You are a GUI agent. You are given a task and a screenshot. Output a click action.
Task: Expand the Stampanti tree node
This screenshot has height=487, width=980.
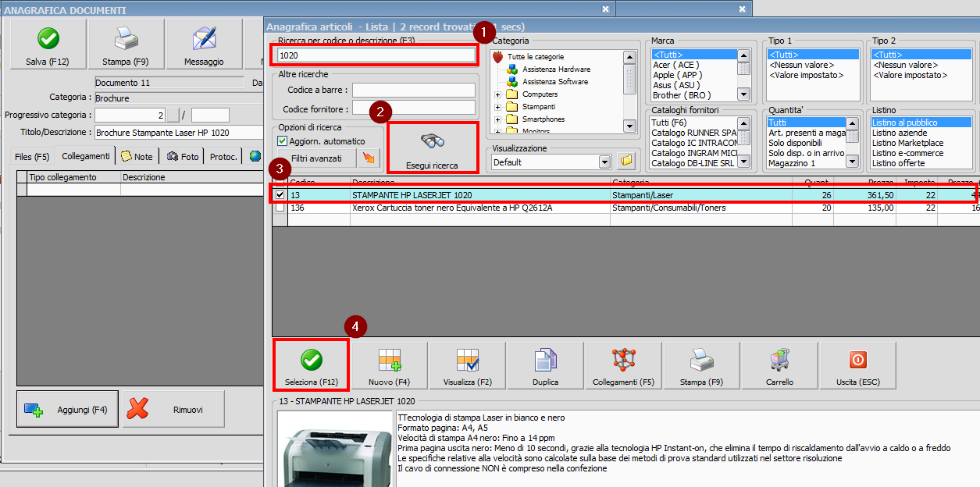[498, 107]
